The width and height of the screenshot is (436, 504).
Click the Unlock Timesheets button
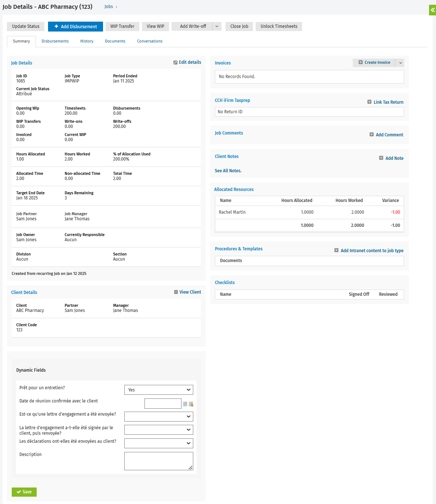279,26
